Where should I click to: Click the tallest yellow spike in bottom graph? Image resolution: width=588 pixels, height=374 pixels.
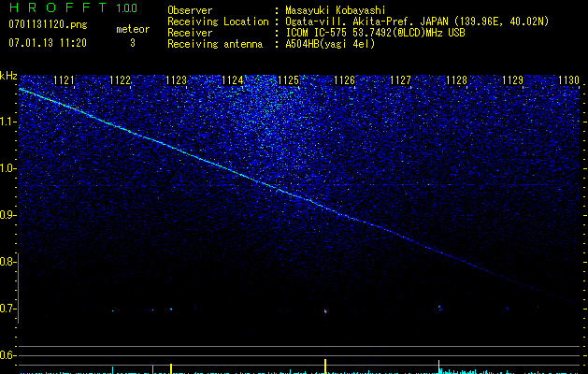tap(325, 367)
